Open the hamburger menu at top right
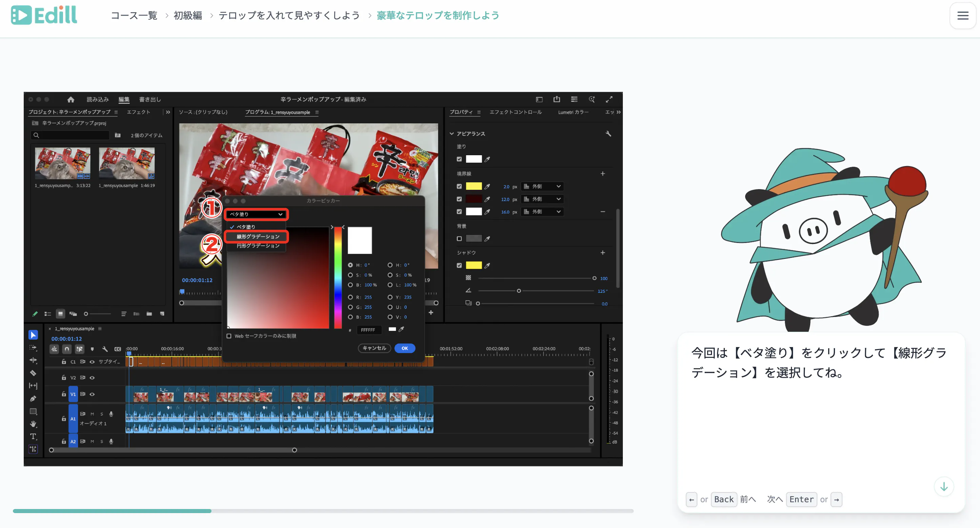Viewport: 980px width, 528px height. (962, 16)
